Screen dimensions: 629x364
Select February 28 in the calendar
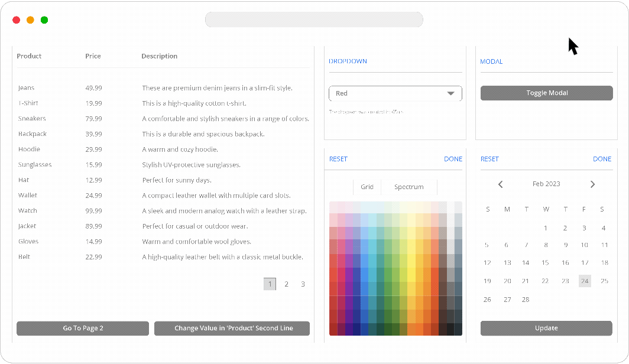tap(526, 300)
